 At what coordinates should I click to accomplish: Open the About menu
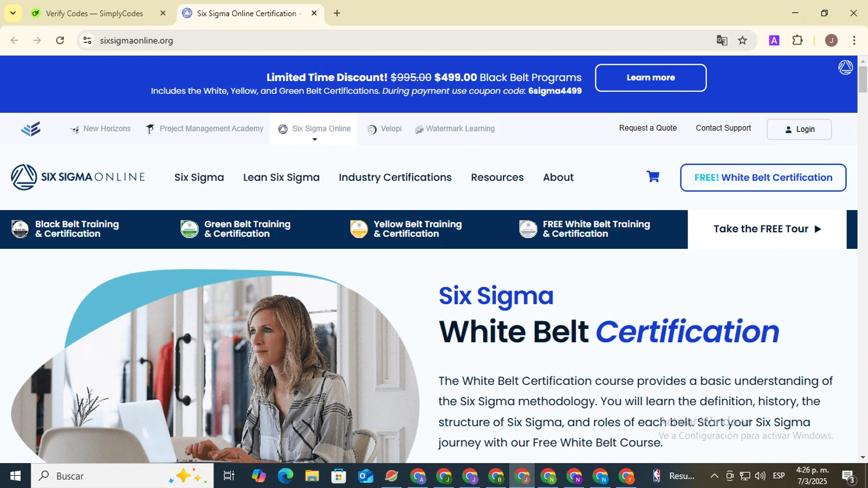[x=558, y=177]
